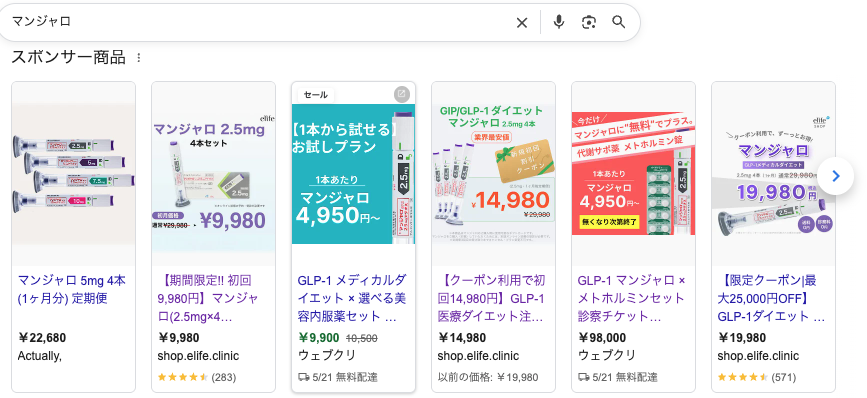The image size is (867, 398).
Task: Select the struck-through 10,500 price
Action: (362, 338)
